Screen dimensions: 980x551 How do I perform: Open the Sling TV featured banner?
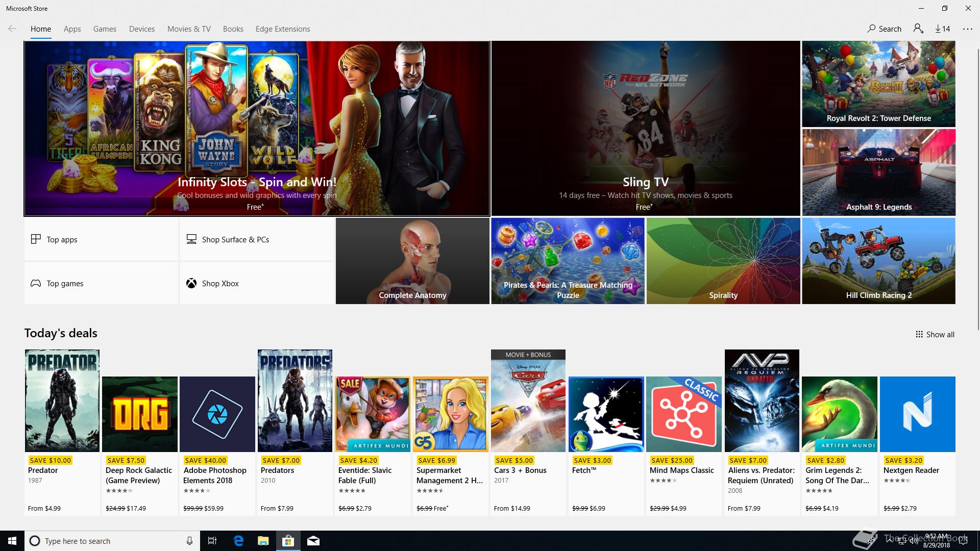tap(646, 129)
